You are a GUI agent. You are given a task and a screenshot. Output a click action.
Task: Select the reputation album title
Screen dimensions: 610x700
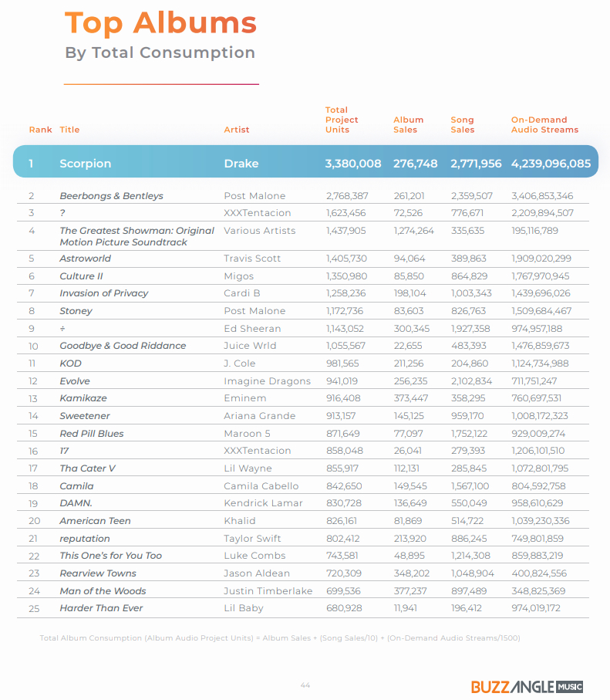click(x=85, y=539)
